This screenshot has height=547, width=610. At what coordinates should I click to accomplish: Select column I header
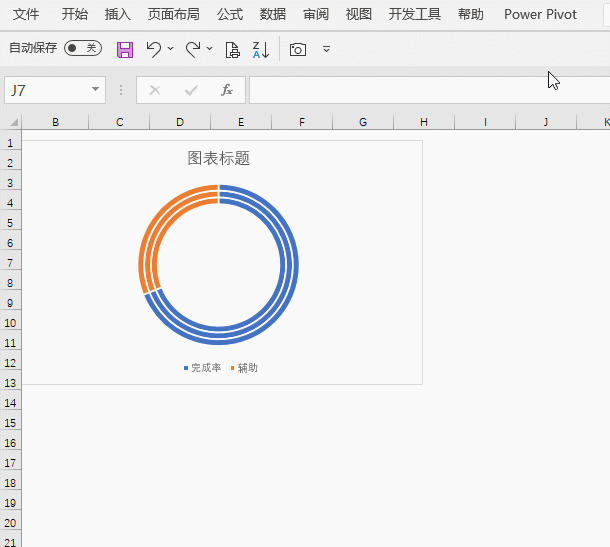click(485, 122)
